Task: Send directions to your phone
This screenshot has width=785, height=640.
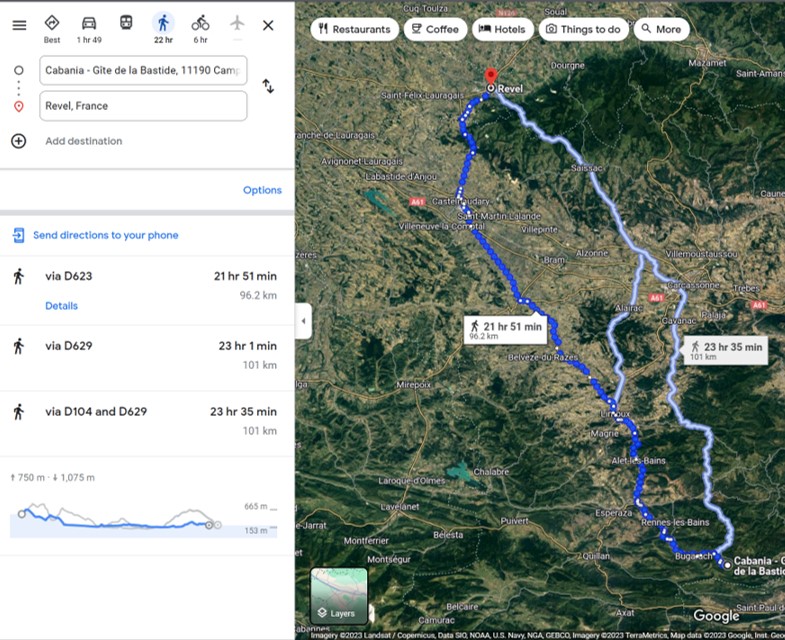Action: [105, 235]
